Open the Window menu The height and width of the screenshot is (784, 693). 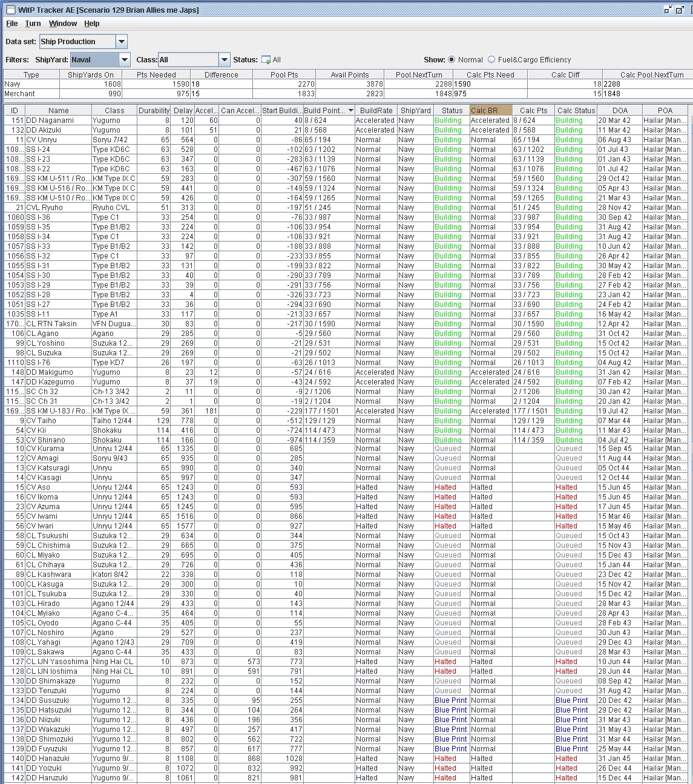tap(63, 24)
